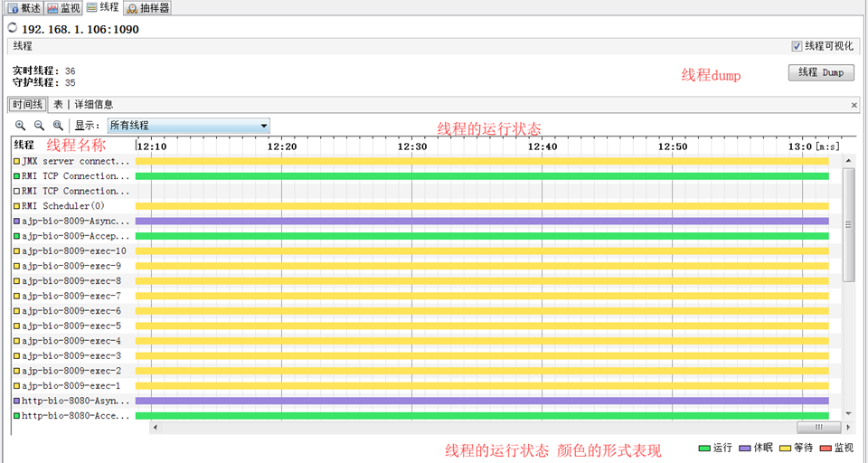
Task: Click green state icon of first RMI TCP Connection
Action: coord(16,176)
